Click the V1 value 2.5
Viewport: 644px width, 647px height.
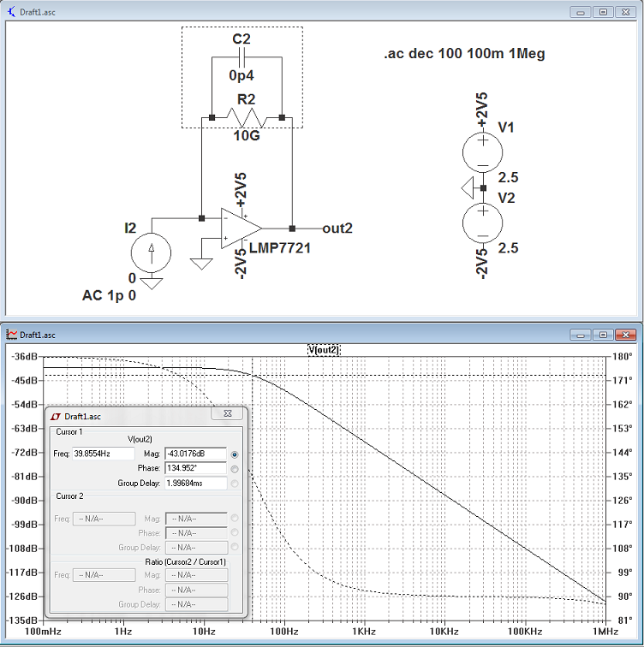click(x=508, y=177)
